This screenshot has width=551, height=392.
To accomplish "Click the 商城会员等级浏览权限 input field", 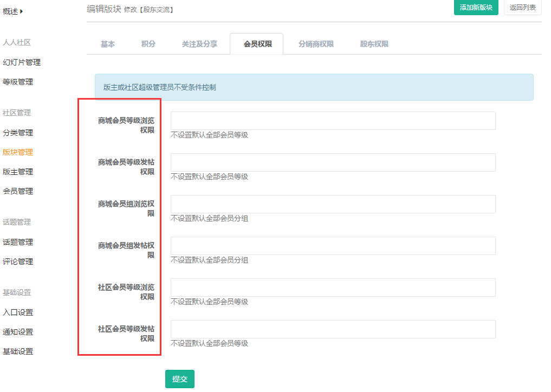I will [333, 121].
